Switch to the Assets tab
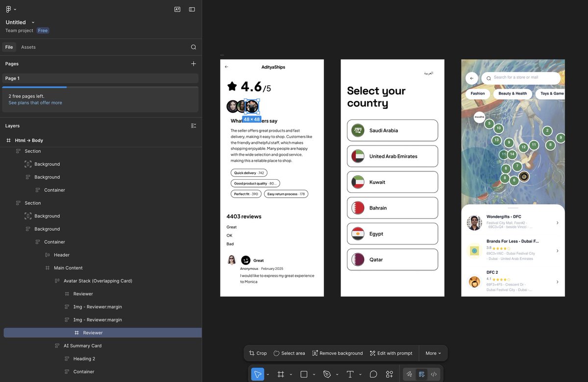588x382 pixels. pos(28,47)
